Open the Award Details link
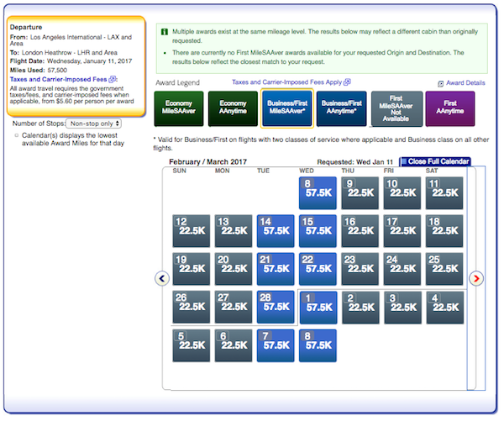 pyautogui.click(x=465, y=83)
